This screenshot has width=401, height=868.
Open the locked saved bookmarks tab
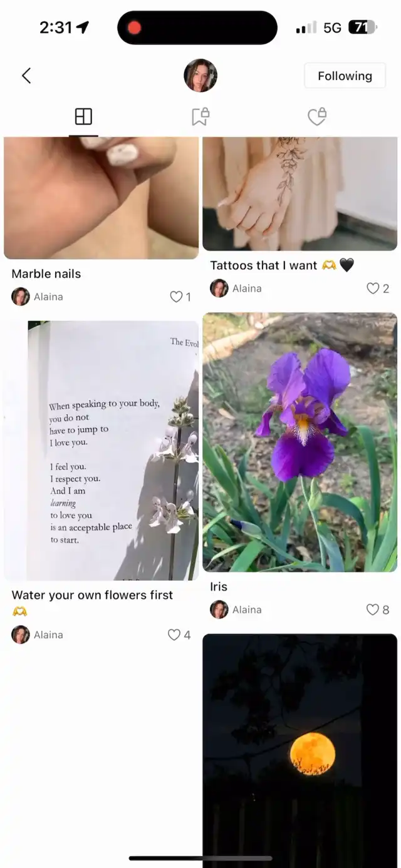200,116
